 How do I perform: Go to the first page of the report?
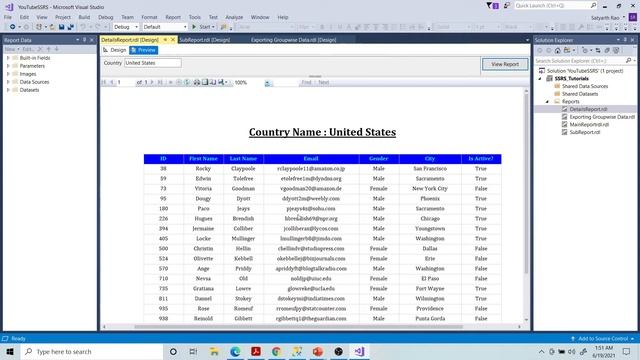[104, 82]
